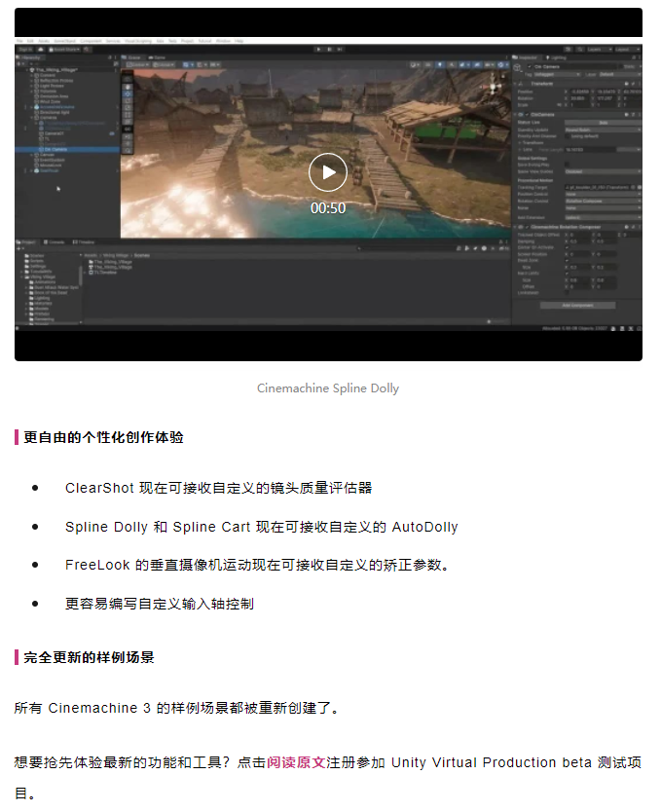661x812 pixels.
Task: Click the 更容易编写自定义输入轴控制 bullet text
Action: [x=160, y=604]
